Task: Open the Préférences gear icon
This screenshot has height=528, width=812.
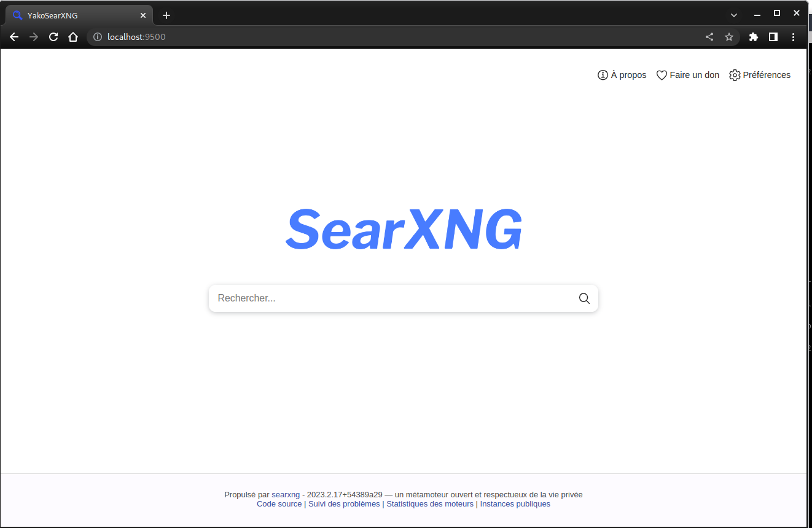Action: point(735,75)
